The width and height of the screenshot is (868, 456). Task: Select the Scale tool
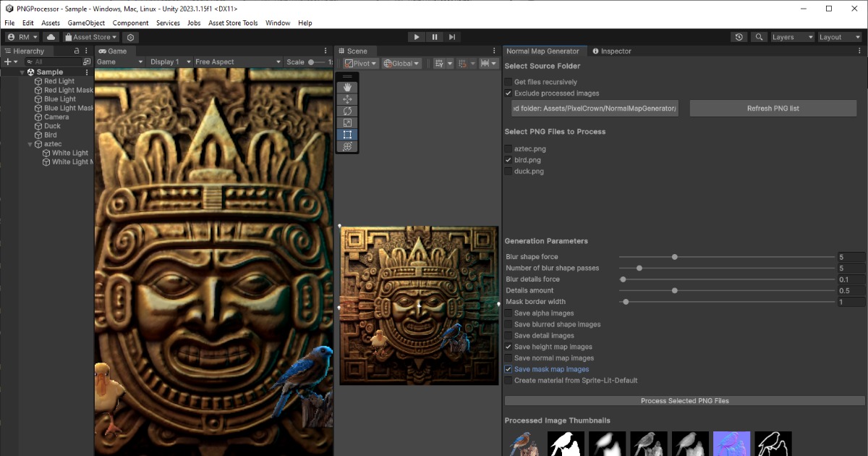point(347,123)
